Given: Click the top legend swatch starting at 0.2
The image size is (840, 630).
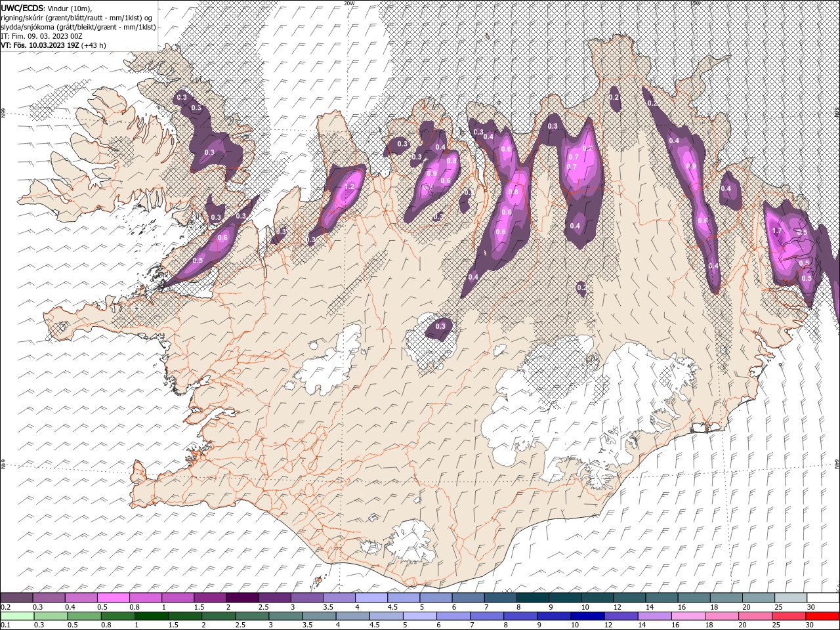Looking at the screenshot, I should pos(17,598).
